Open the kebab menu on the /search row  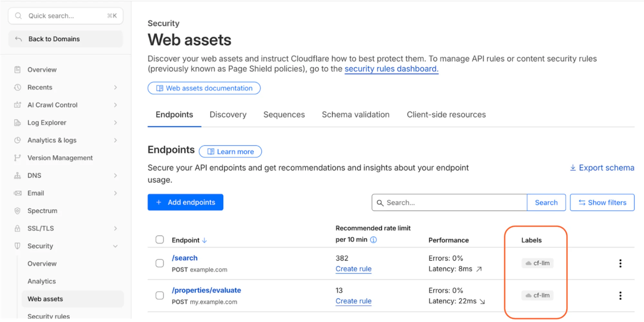[620, 263]
